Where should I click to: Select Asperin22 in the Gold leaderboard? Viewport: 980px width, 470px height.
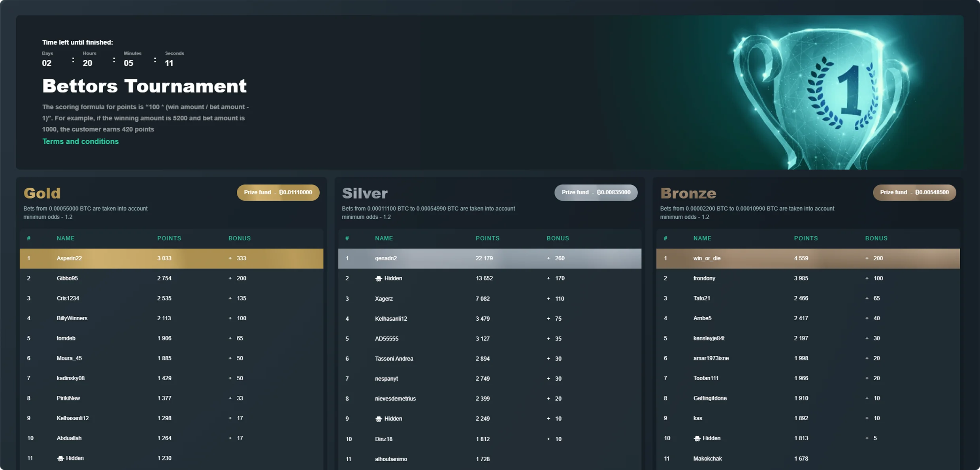[69, 258]
